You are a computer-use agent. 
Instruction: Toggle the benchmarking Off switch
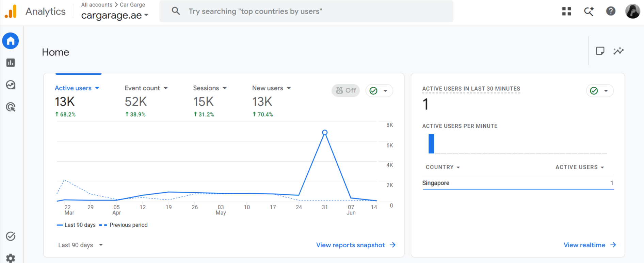pos(345,90)
